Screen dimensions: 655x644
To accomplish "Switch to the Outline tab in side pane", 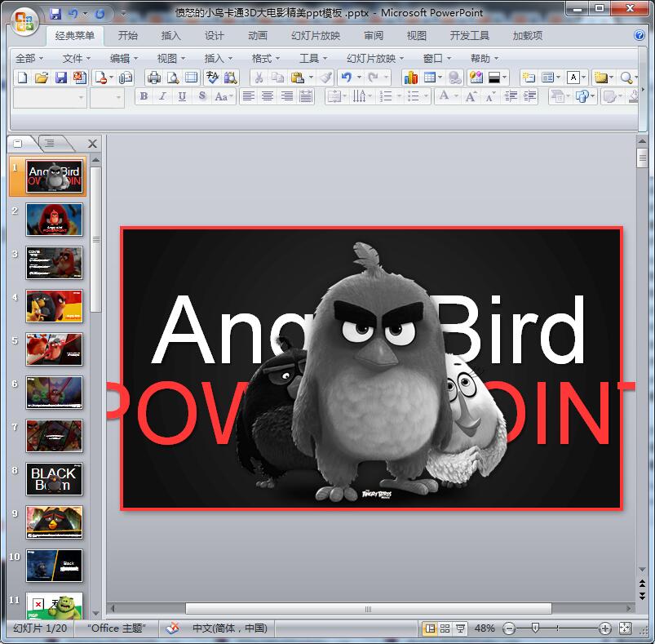I will [50, 144].
